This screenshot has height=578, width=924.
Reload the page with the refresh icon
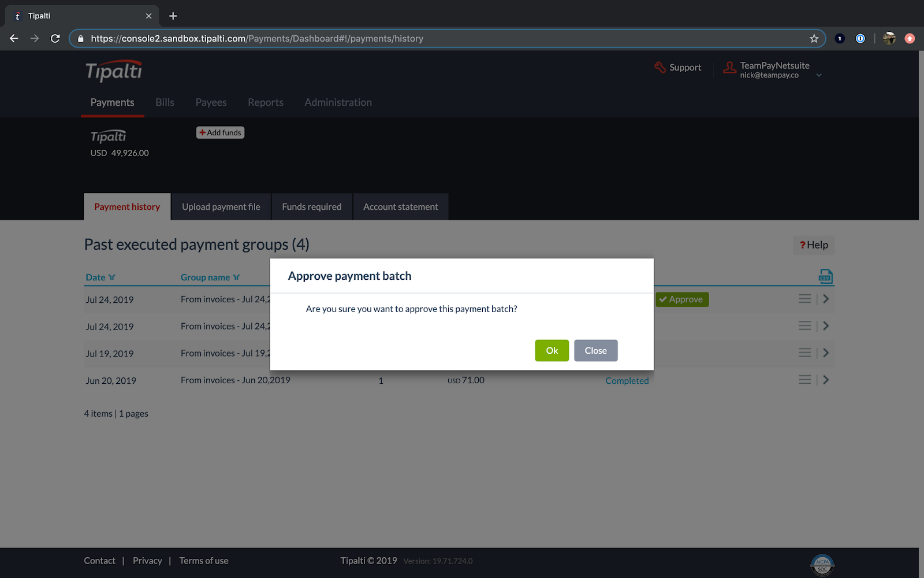click(x=55, y=38)
